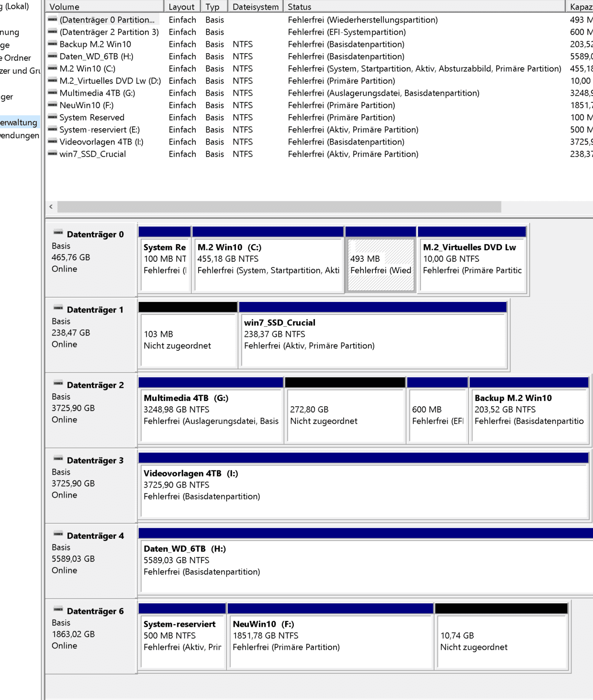Click the drive icon for Backup M.2 Win10 volume
Image resolution: width=593 pixels, height=700 pixels.
53,44
